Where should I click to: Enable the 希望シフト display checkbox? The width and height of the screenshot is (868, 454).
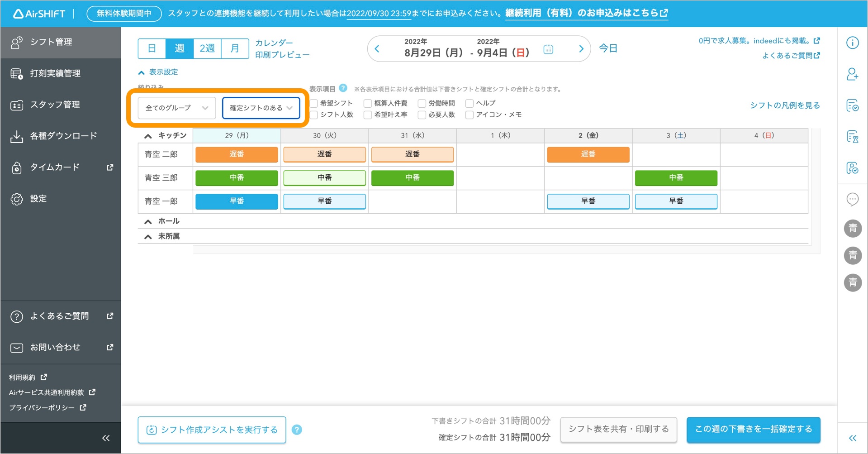pos(314,103)
